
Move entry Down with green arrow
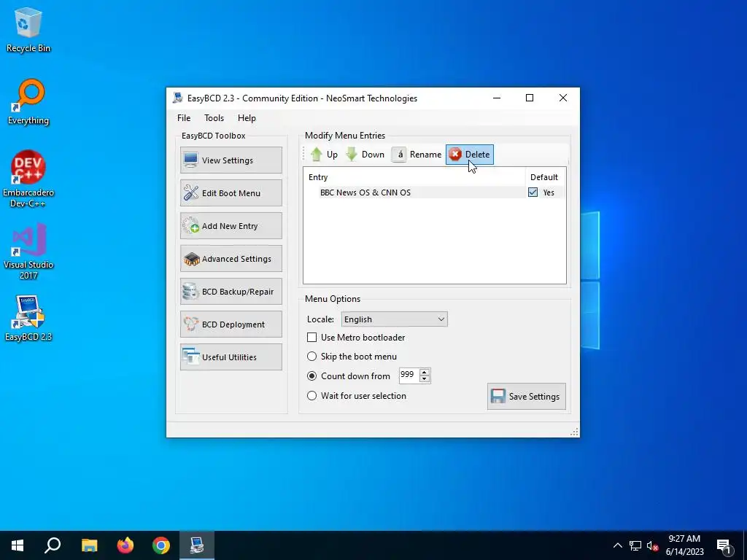point(365,155)
